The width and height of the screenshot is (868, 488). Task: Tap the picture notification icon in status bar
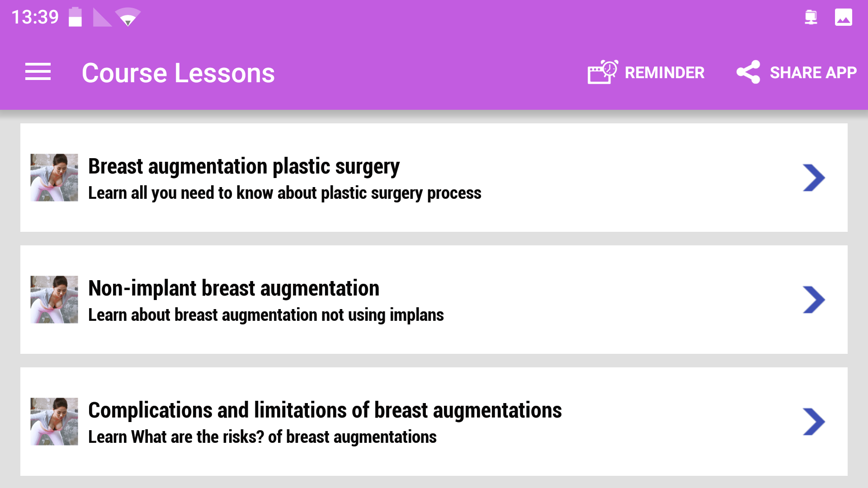[x=843, y=18]
